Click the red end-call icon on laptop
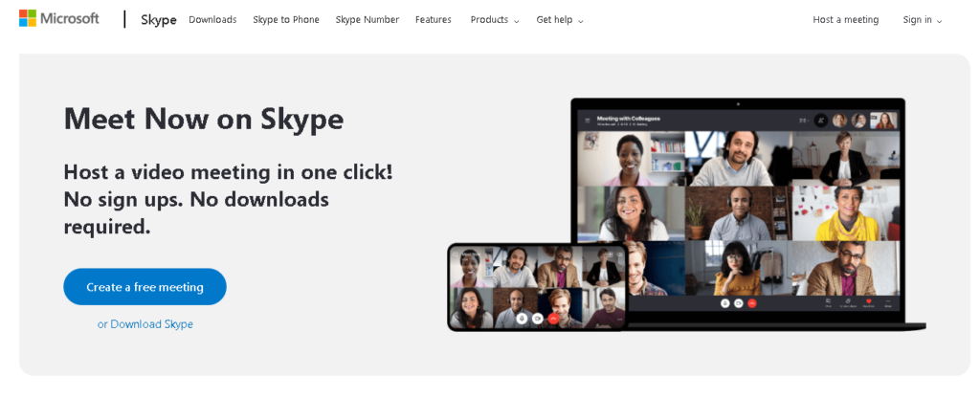This screenshot has height=398, width=980. click(752, 303)
